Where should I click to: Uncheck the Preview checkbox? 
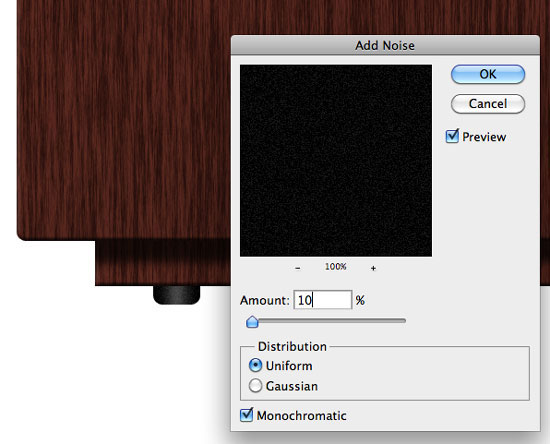(x=452, y=136)
